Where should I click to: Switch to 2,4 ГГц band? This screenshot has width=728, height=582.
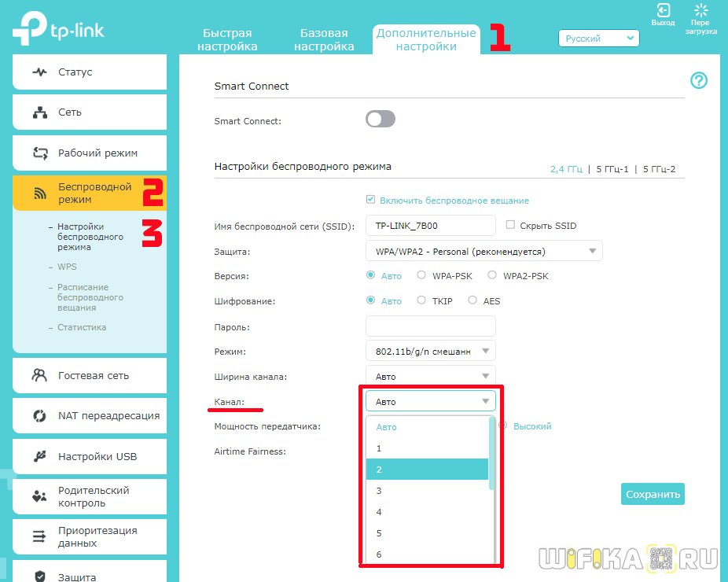pos(566,169)
